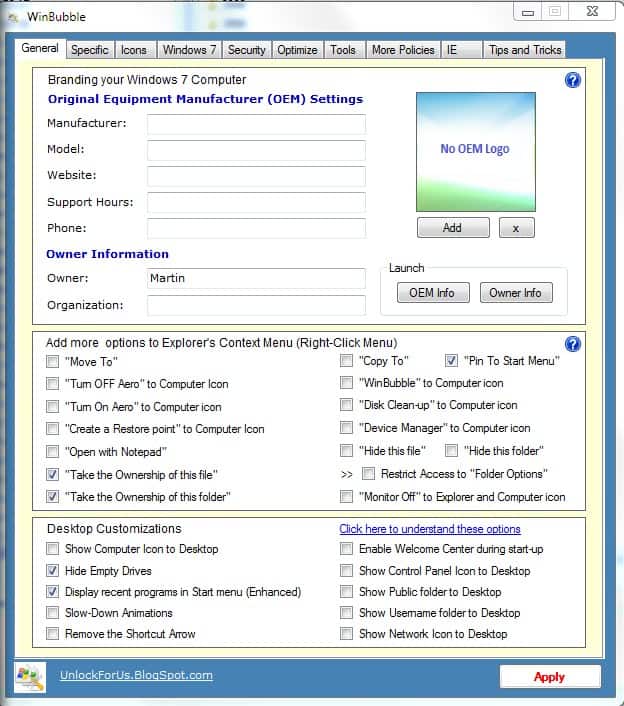Uncheck "Pin To Start Menu" option

[x=452, y=361]
